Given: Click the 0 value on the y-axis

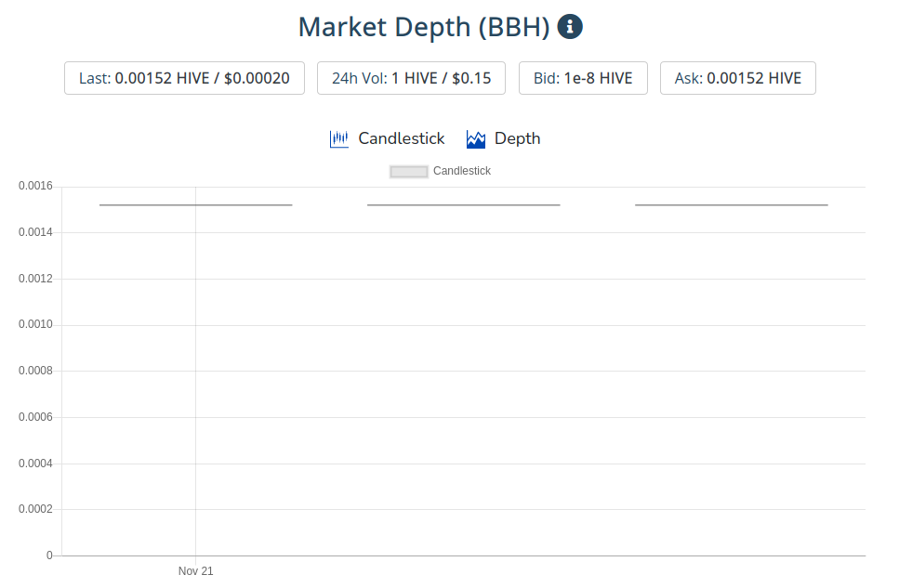Looking at the screenshot, I should (49, 555).
